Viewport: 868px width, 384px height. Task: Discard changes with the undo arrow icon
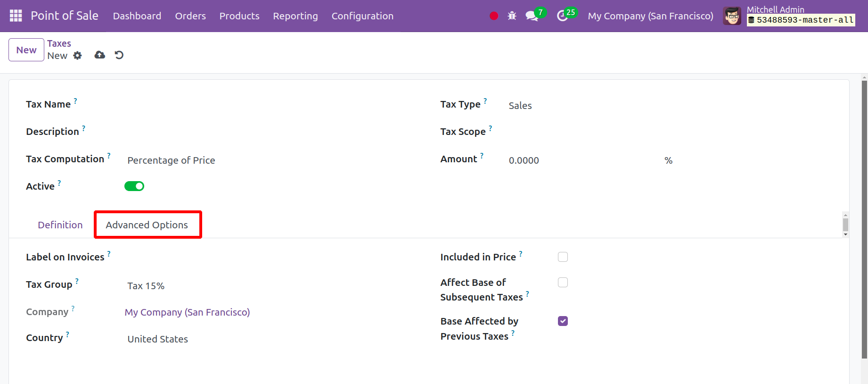coord(119,55)
